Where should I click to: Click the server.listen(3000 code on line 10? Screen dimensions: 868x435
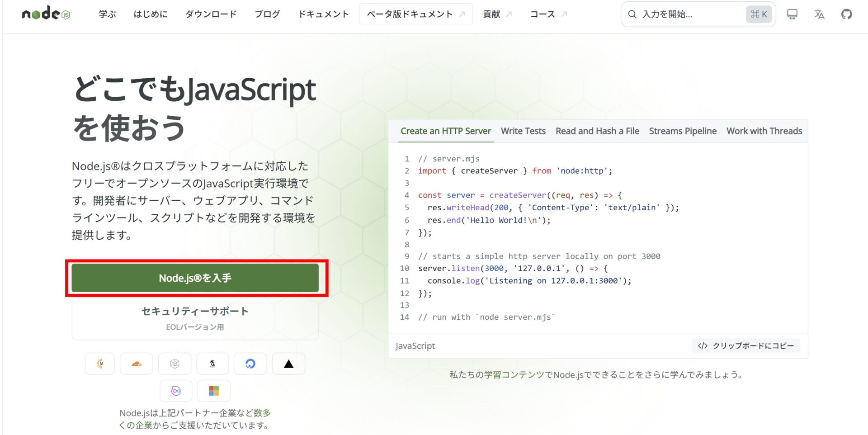click(x=513, y=269)
